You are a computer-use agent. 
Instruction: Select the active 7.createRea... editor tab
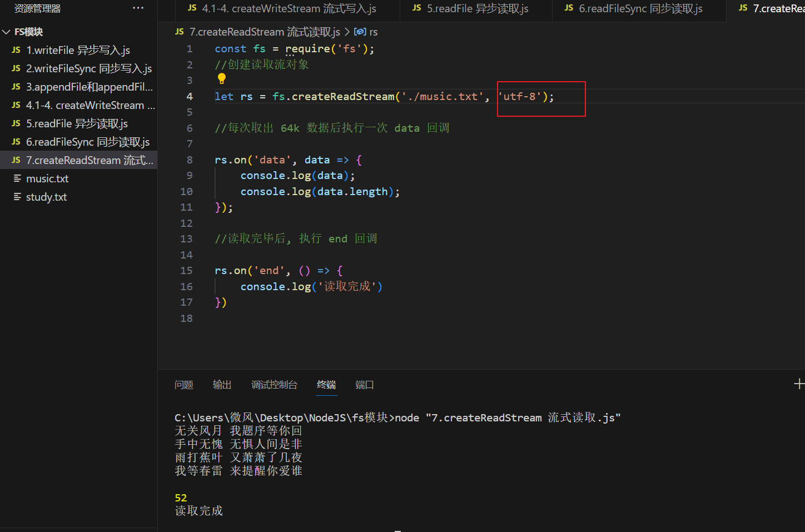point(766,9)
